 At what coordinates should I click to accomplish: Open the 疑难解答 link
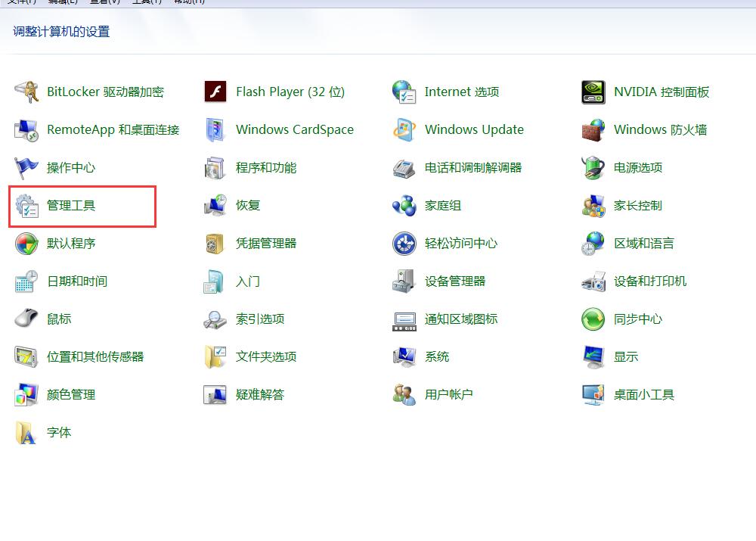260,395
